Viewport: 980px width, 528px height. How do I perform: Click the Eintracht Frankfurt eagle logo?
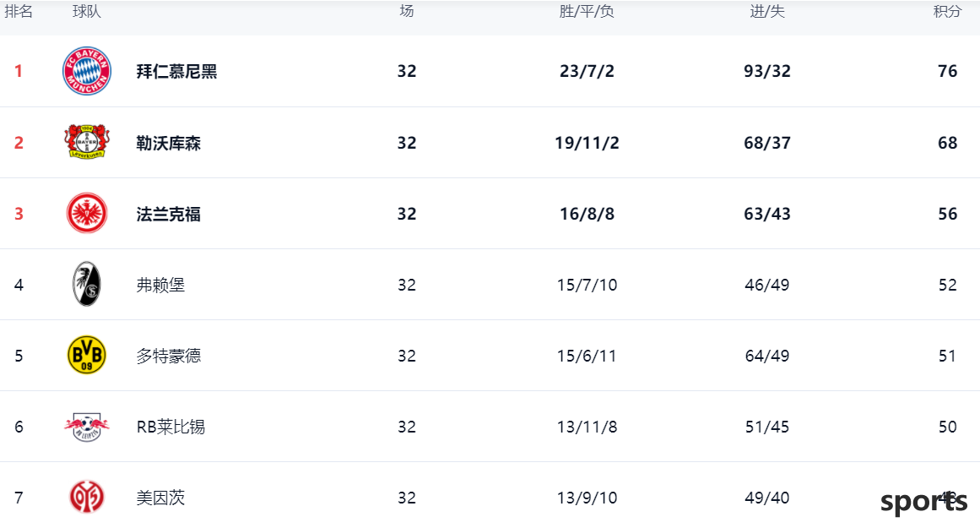pos(87,214)
